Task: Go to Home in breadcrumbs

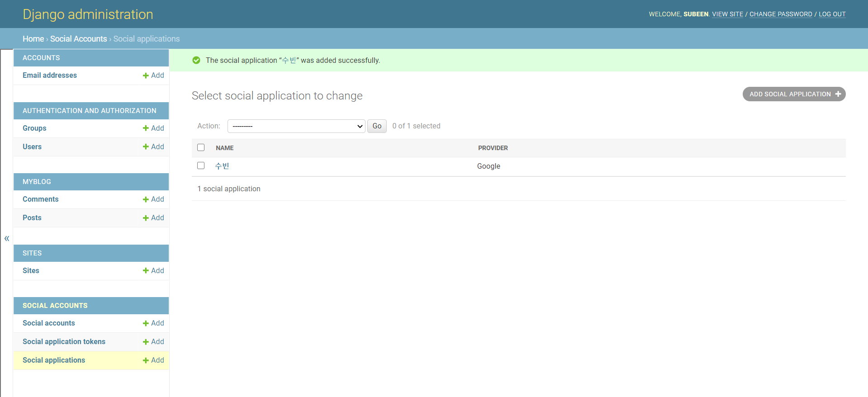Action: pyautogui.click(x=33, y=39)
